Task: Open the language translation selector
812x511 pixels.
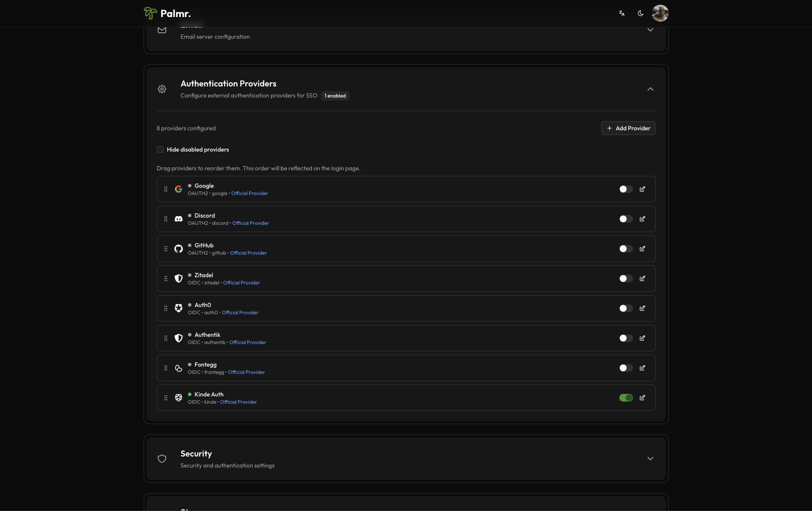Action: (x=622, y=13)
